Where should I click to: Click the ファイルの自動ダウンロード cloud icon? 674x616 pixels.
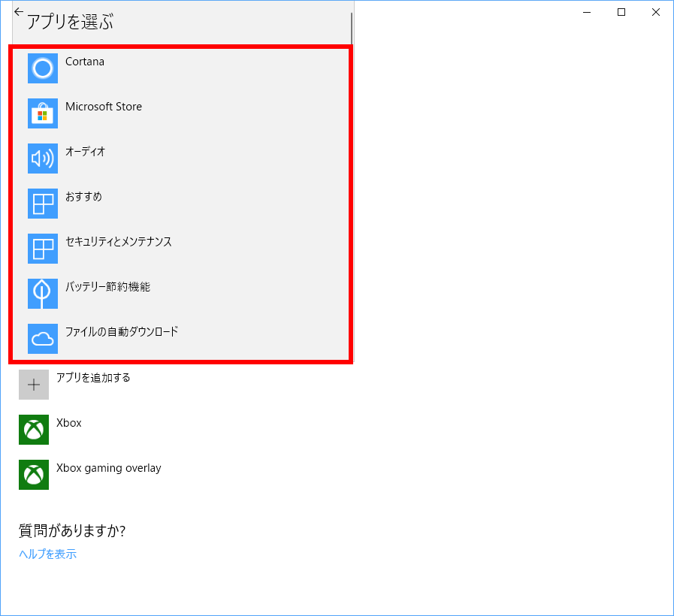pyautogui.click(x=43, y=339)
